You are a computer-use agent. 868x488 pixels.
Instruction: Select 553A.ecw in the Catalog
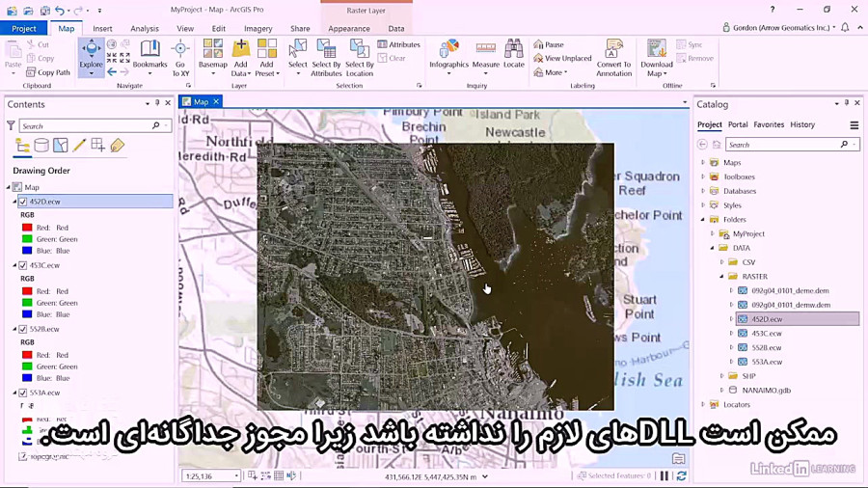tap(766, 362)
